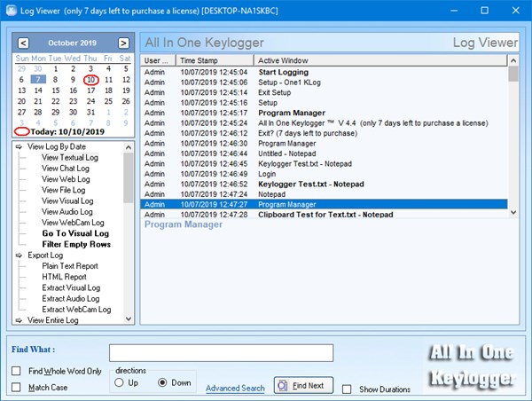Choose HTML Report export
The width and height of the screenshot is (532, 401).
pyautogui.click(x=64, y=277)
